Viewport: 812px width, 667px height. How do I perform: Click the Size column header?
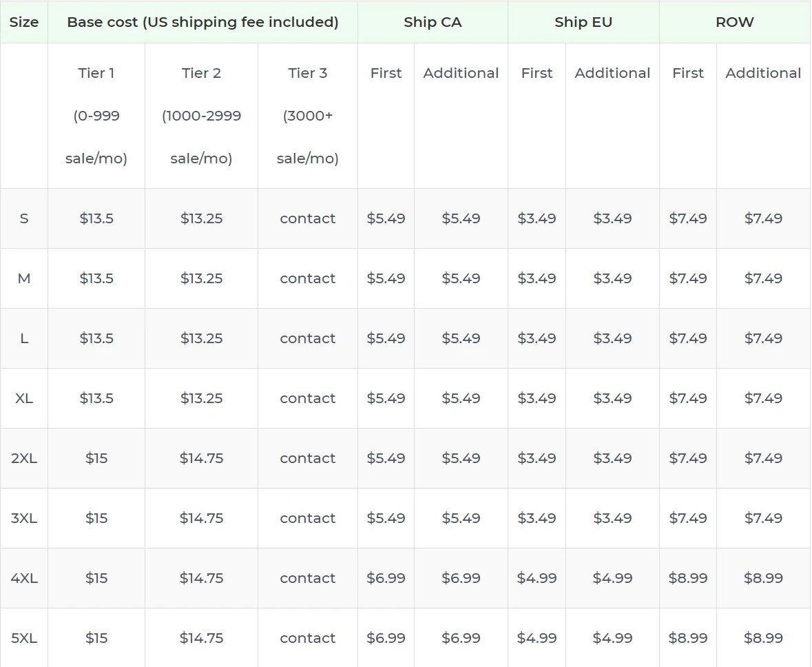[x=24, y=22]
